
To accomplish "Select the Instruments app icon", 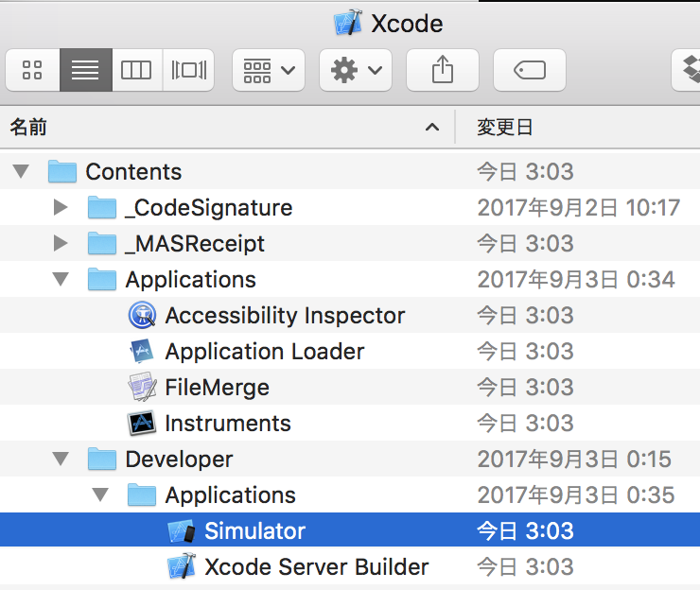I will (x=142, y=424).
